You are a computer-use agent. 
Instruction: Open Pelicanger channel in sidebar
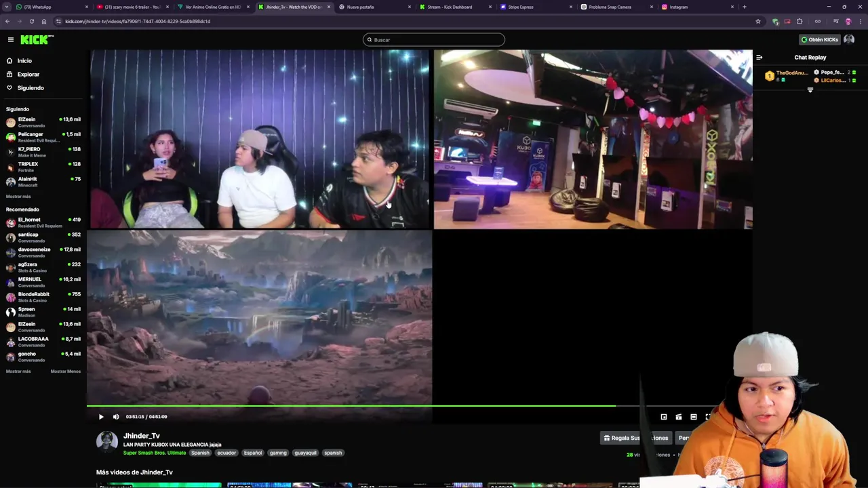point(43,137)
